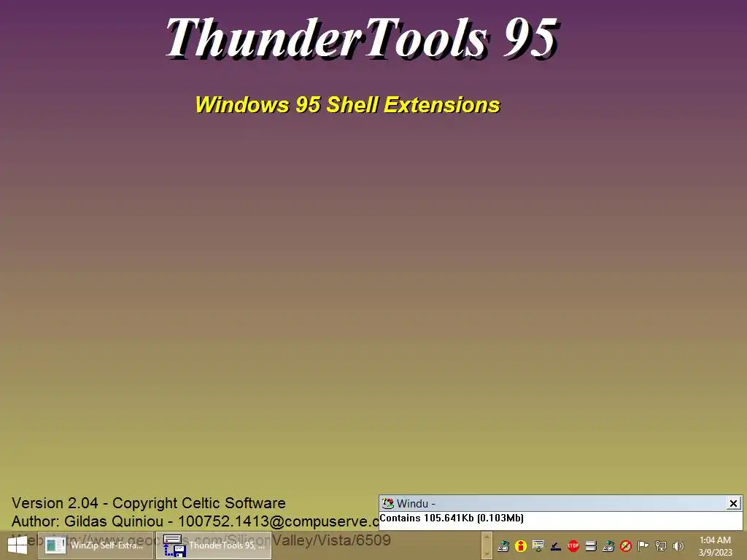Open the monitor with green arrow tray icon

(538, 546)
